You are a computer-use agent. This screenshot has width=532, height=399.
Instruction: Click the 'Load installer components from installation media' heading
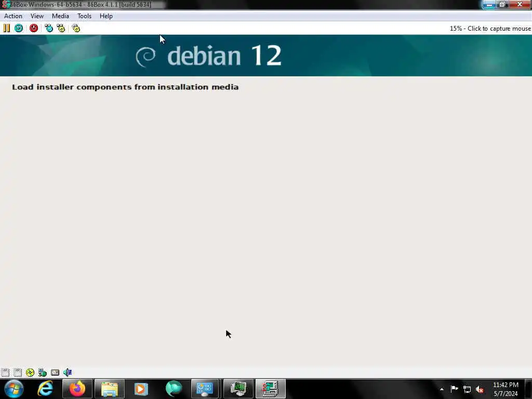click(125, 87)
